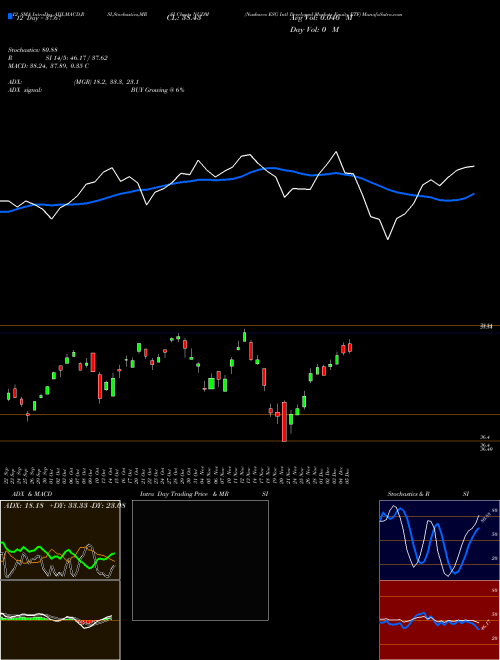Click the tall red candlestick at the chart low

(x=284, y=421)
